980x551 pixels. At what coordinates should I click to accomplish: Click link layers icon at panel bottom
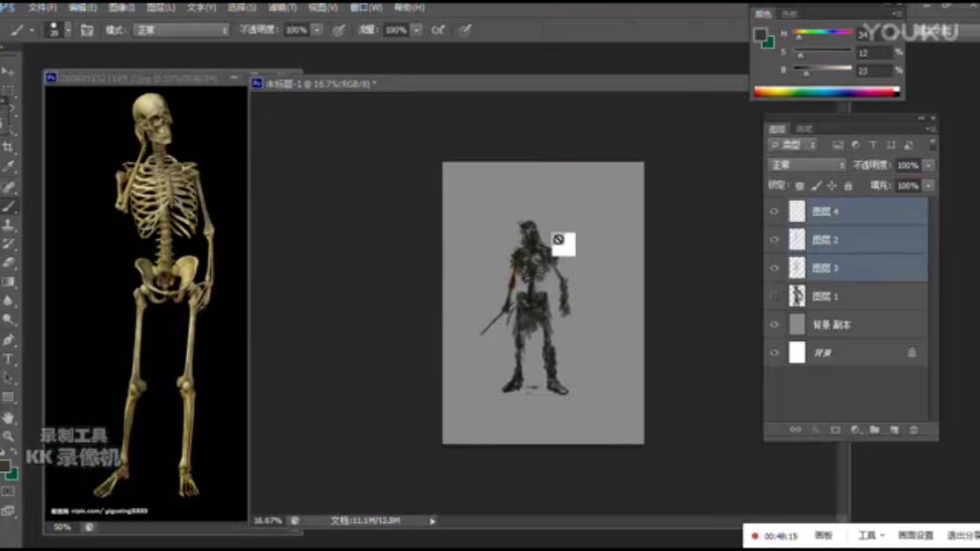[x=795, y=430]
